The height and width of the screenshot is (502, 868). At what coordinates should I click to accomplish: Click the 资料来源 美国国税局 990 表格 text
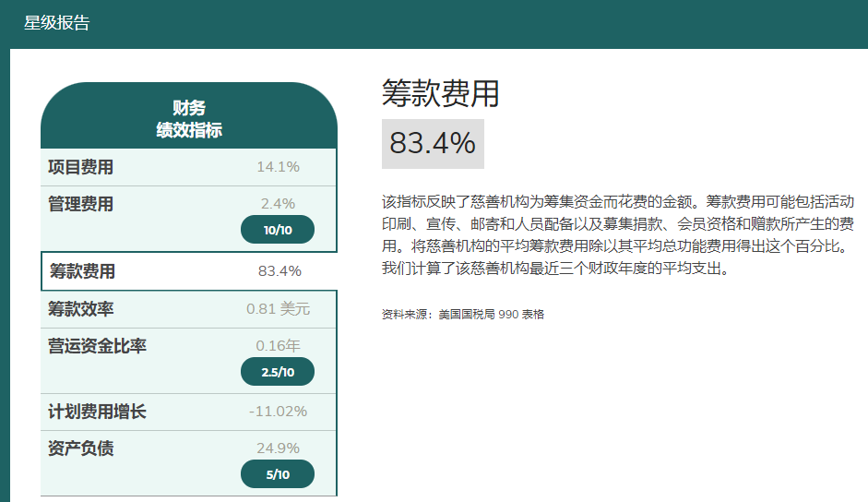point(463,315)
